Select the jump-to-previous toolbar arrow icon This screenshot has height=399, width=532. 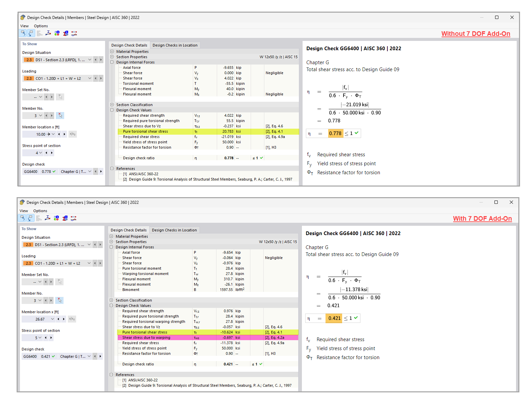point(23,33)
